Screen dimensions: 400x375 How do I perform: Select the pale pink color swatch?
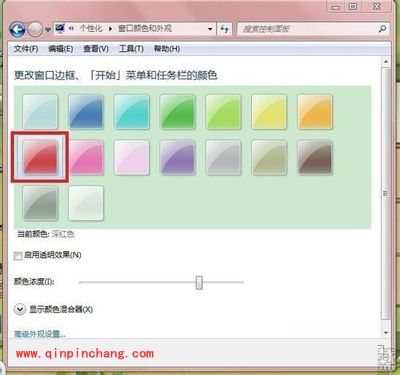click(132, 157)
